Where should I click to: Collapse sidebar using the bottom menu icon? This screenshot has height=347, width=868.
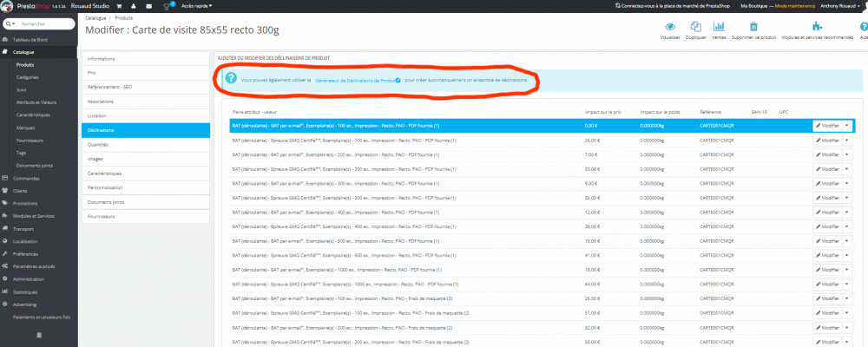[39, 335]
